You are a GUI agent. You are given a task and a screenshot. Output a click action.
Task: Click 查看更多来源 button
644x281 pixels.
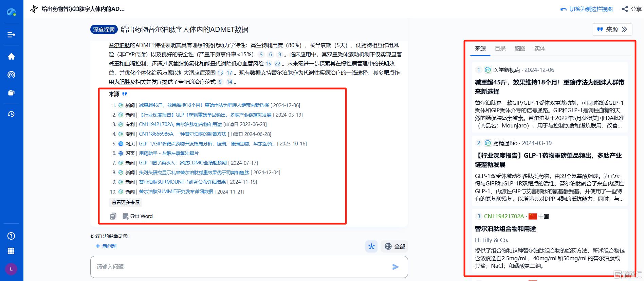(x=126, y=202)
